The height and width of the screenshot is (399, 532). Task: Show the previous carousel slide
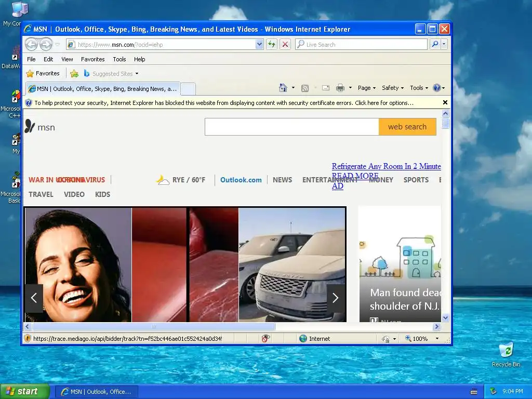(34, 298)
